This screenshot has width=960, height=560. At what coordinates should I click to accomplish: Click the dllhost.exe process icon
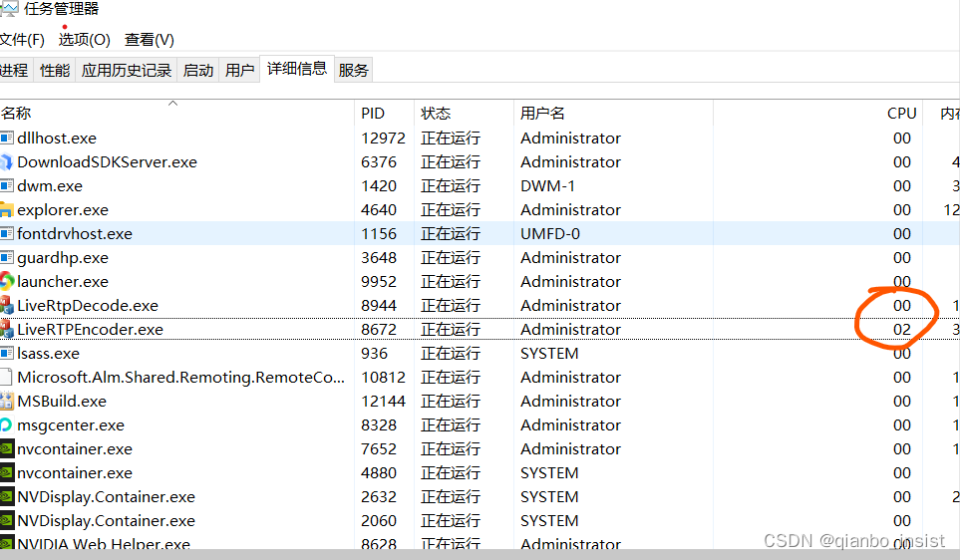click(x=7, y=138)
